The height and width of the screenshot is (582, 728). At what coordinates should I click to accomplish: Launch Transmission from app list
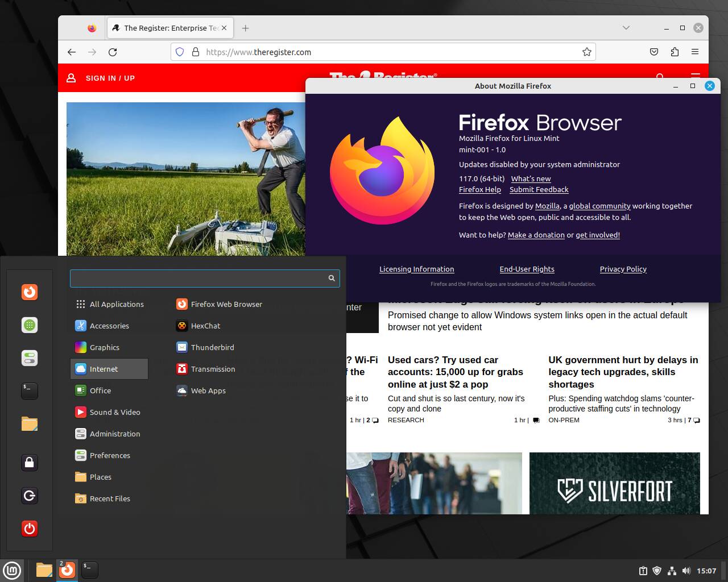205,369
